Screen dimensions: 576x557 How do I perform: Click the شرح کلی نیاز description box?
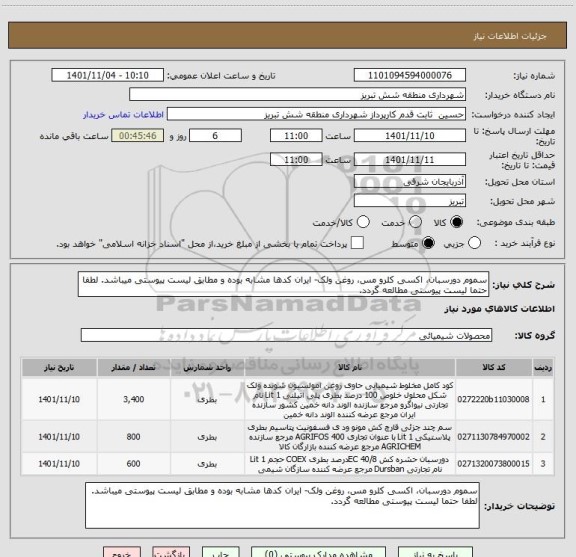click(x=283, y=285)
